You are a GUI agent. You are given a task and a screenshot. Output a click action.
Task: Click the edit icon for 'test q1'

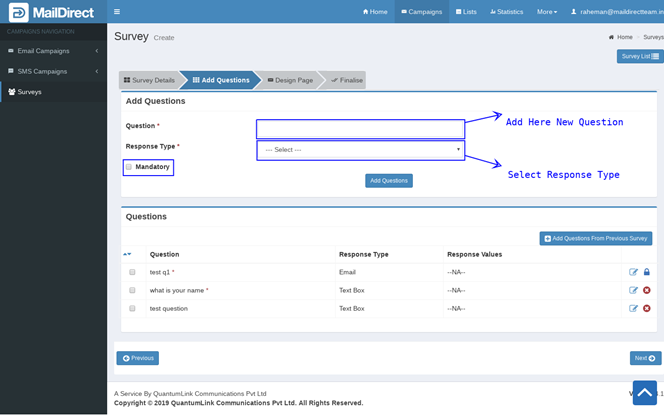pos(633,272)
